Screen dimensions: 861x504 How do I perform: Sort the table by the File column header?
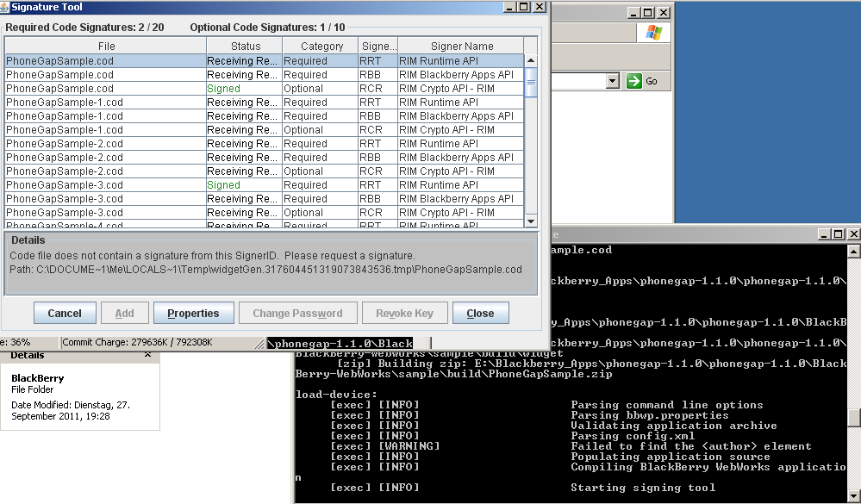(106, 47)
